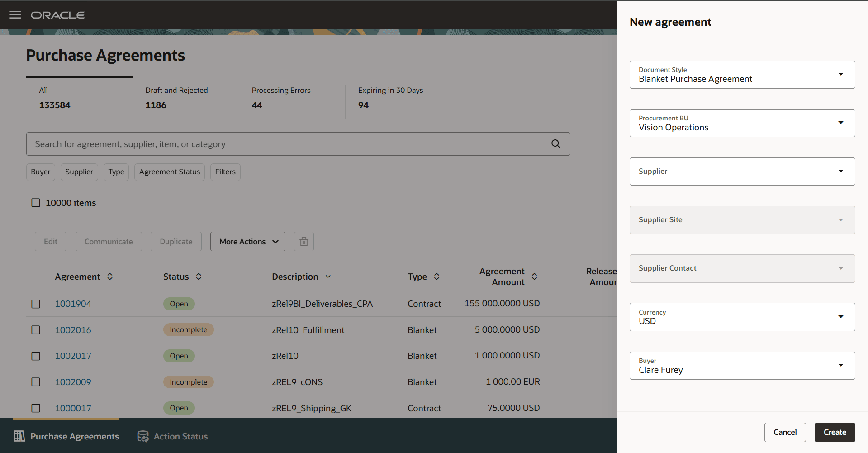Check the box for agreement 1002009

click(36, 382)
